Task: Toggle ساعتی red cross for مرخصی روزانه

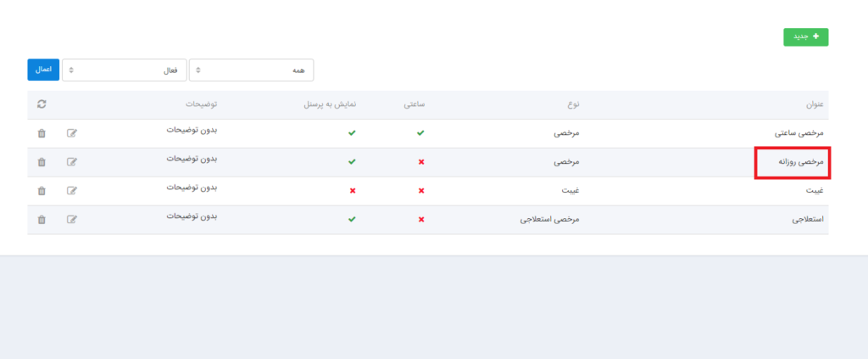Action: click(421, 162)
